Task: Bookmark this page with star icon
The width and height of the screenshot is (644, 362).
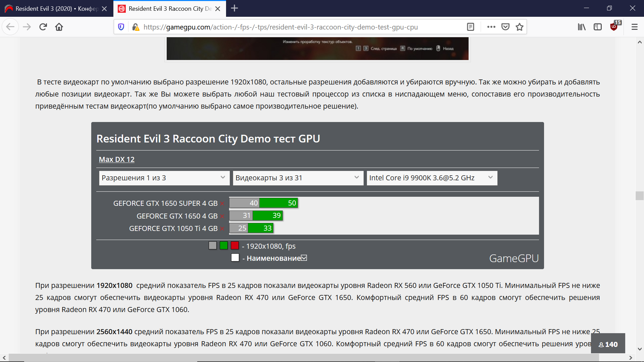Action: [x=520, y=27]
